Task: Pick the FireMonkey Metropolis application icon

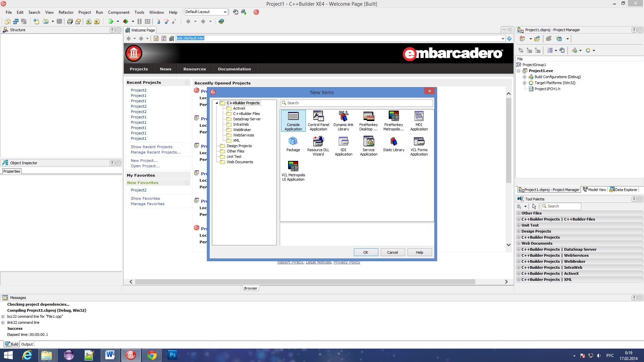Action: coord(393,121)
